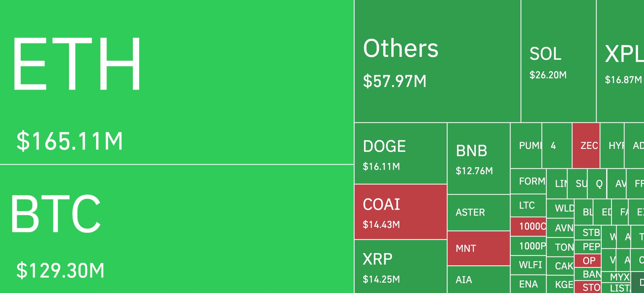Select the BTC $129.30M block
The width and height of the screenshot is (644, 293).
pos(177,229)
